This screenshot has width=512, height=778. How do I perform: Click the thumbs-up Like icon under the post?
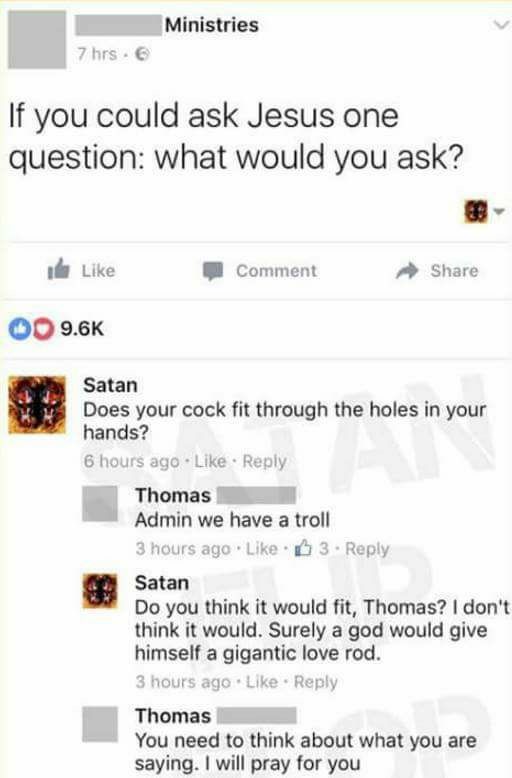pos(59,269)
